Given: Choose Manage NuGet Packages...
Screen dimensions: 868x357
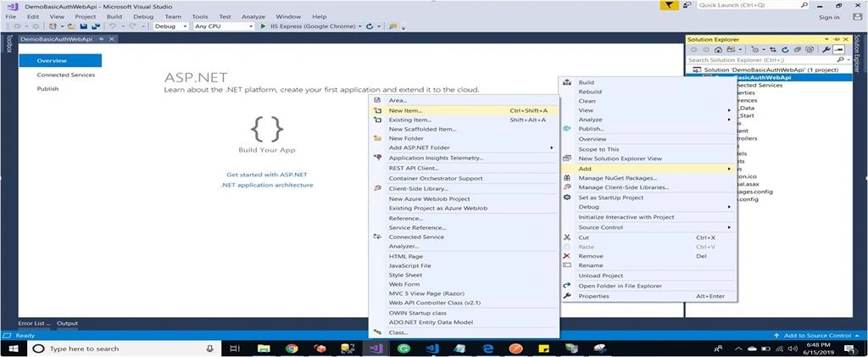Looking at the screenshot, I should tap(648, 178).
